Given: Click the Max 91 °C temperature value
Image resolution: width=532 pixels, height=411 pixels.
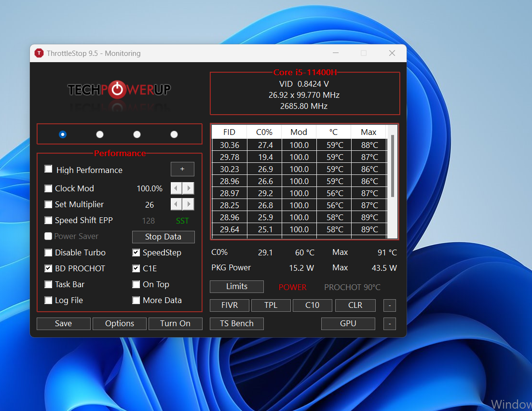Looking at the screenshot, I should [x=387, y=252].
